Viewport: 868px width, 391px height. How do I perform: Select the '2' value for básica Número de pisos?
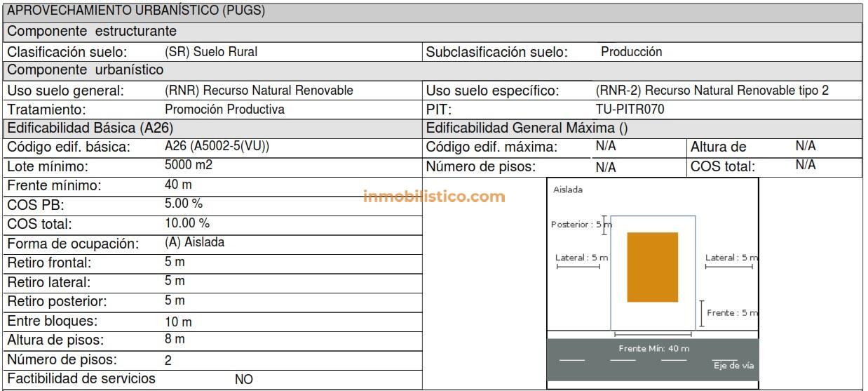click(168, 361)
